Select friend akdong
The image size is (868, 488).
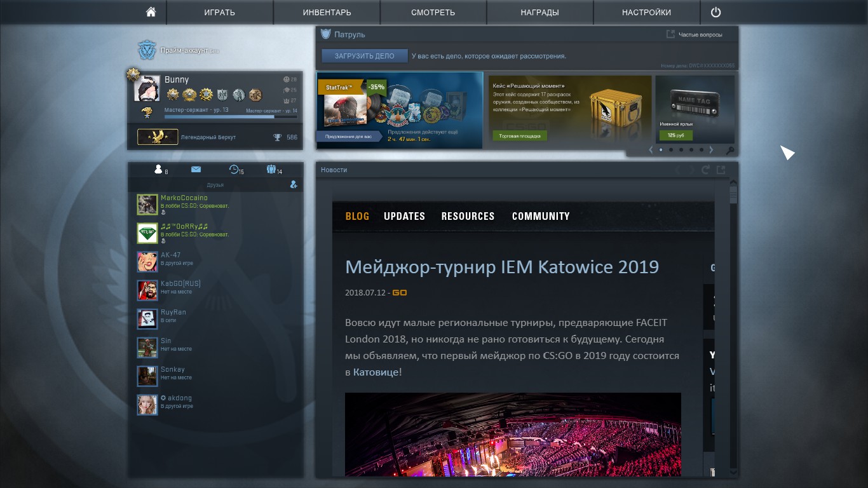[215, 405]
